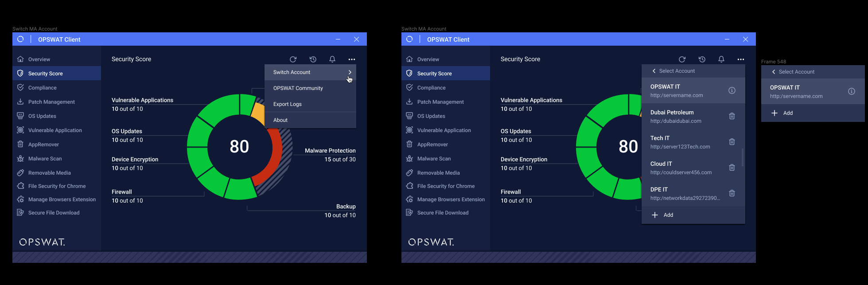Screen dimensions: 868x285
Task: Click account list scrollbar in right window
Action: point(743,157)
